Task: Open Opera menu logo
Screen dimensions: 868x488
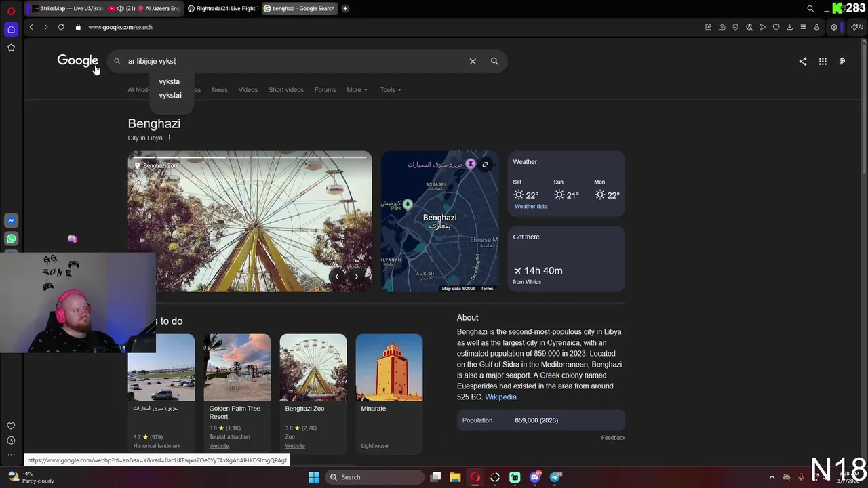Action: click(11, 11)
